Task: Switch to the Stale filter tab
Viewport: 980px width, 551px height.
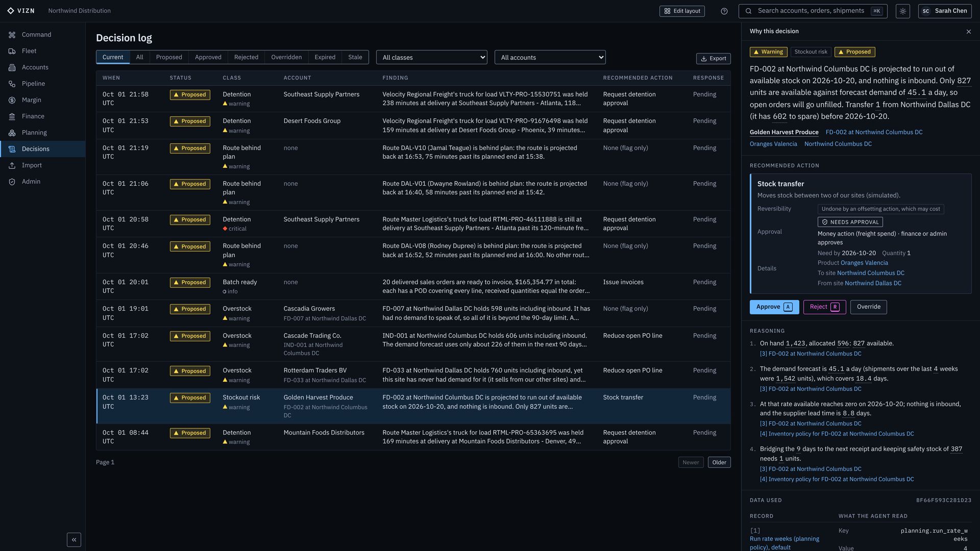Action: 355,57
